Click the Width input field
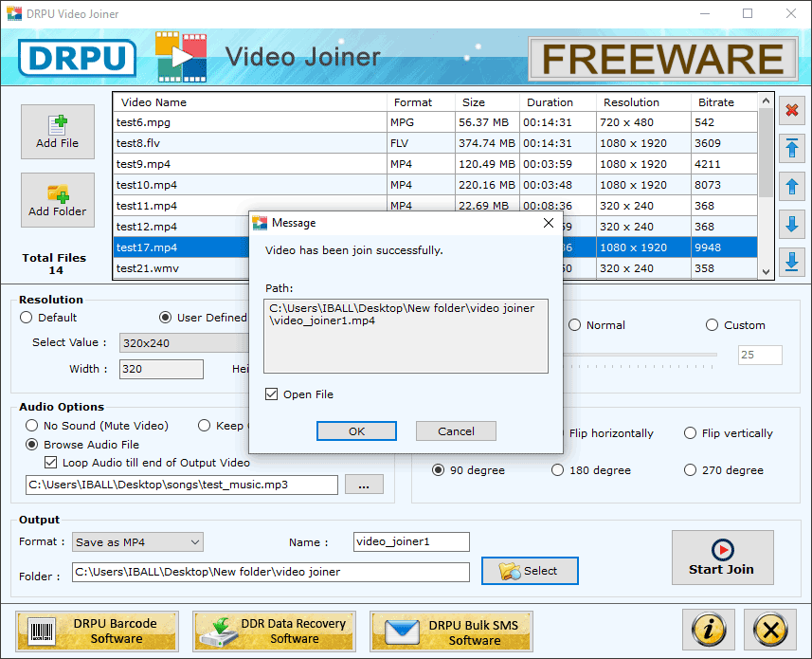This screenshot has height=659, width=812. click(x=162, y=369)
